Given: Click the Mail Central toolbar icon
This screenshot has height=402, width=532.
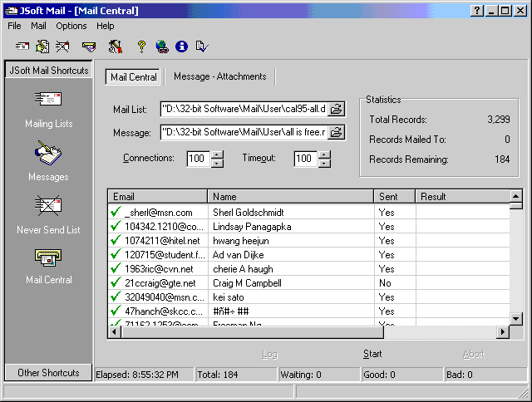Looking at the screenshot, I should (89, 47).
